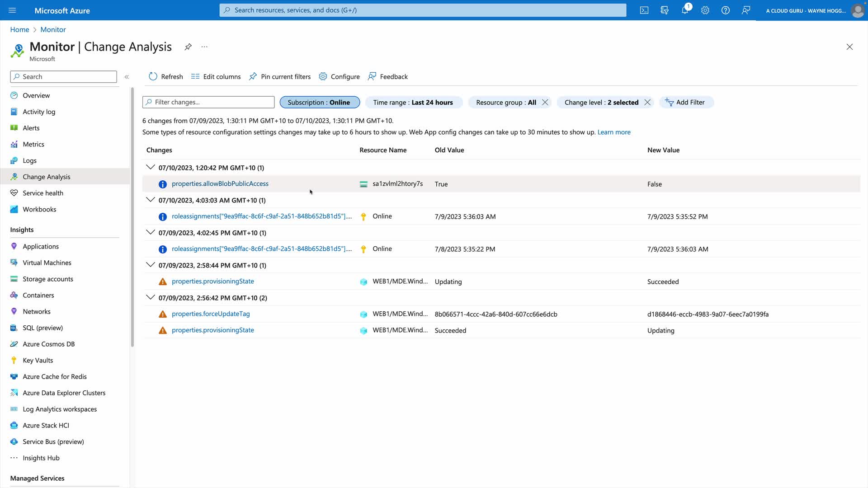Open Edit columns

click(x=216, y=77)
